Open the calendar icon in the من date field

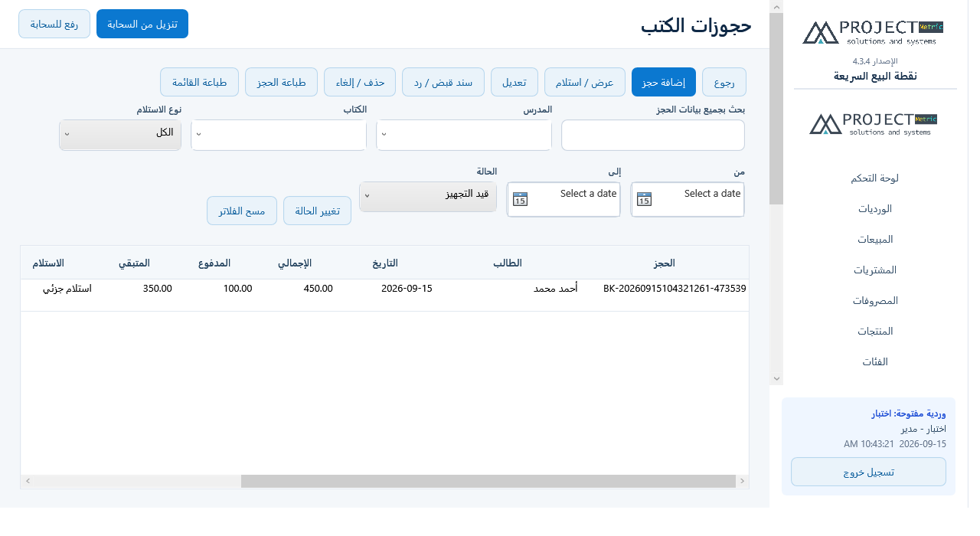coord(644,199)
